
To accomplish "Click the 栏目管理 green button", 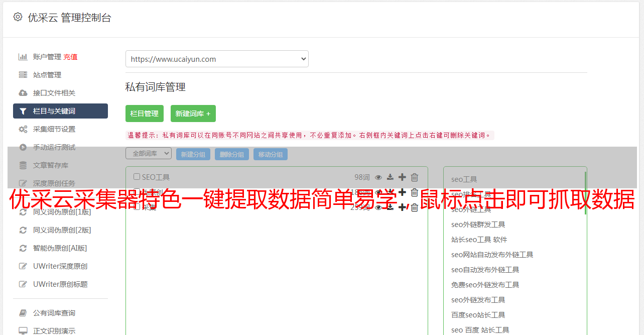I will coord(145,114).
